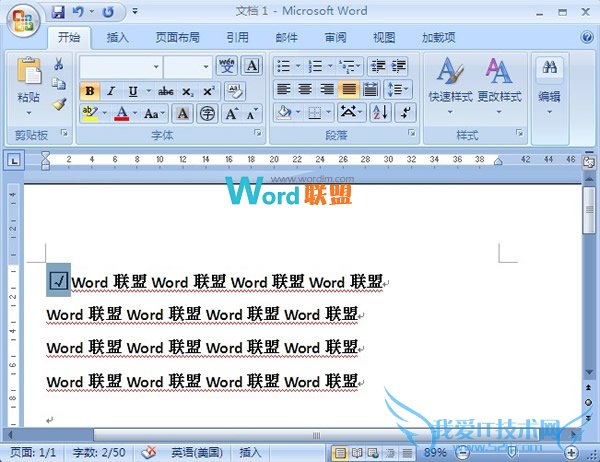The width and height of the screenshot is (600, 462).
Task: Decrease paragraph indent
Action: pyautogui.click(x=378, y=66)
